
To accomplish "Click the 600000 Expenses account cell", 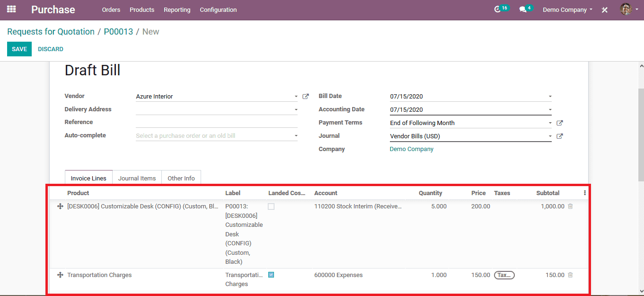I will point(338,275).
